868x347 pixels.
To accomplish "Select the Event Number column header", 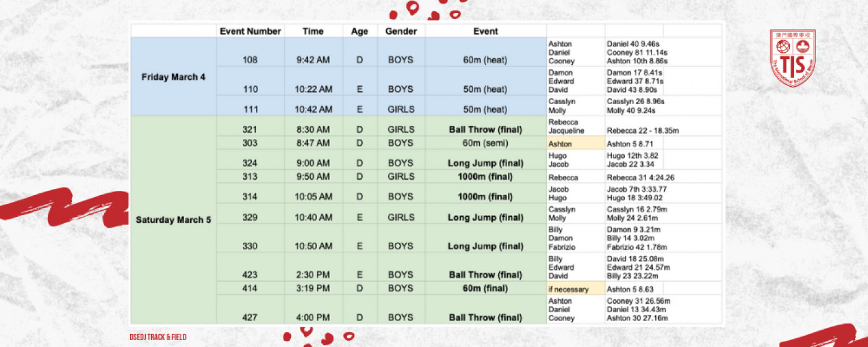I will pyautogui.click(x=250, y=31).
